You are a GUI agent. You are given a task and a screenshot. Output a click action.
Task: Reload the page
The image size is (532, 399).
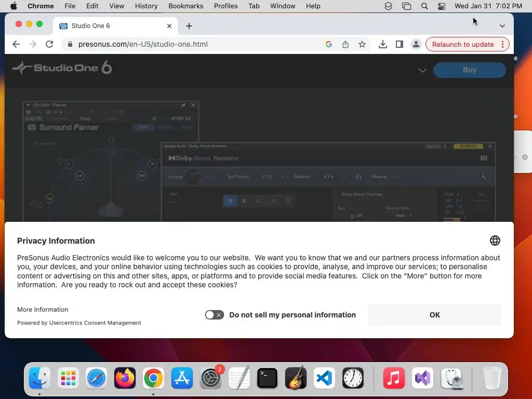pyautogui.click(x=49, y=44)
